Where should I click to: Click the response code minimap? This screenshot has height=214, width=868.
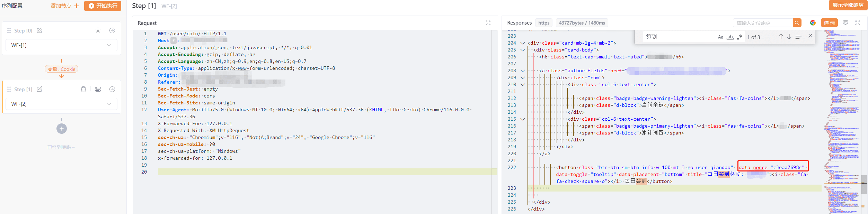(x=842, y=121)
